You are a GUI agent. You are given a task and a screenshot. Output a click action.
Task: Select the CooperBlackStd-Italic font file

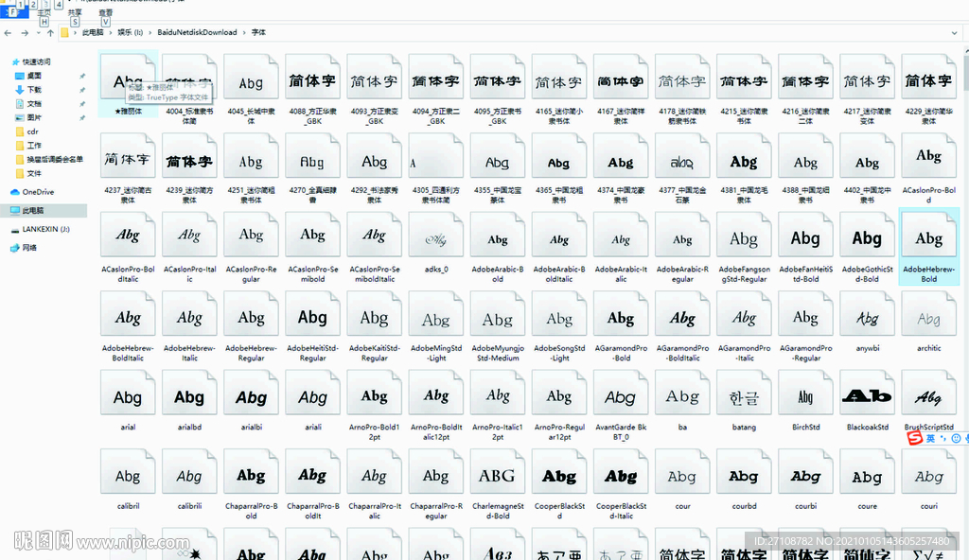[x=621, y=483]
